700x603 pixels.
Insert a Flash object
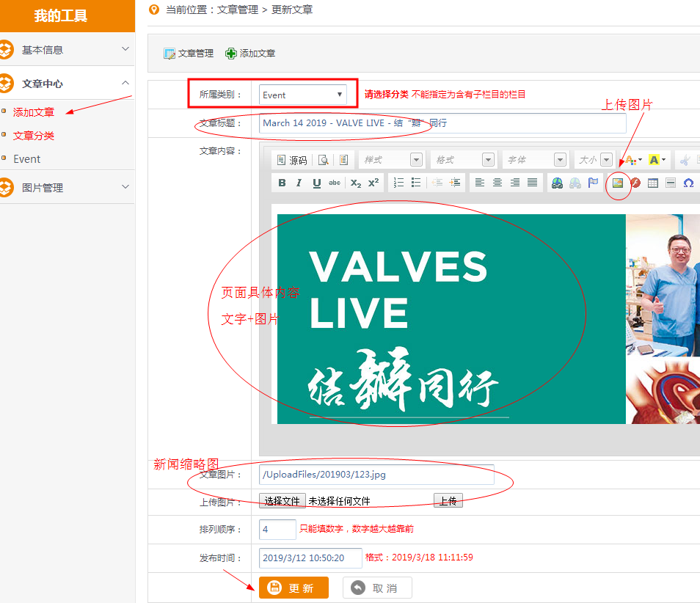[x=635, y=183]
